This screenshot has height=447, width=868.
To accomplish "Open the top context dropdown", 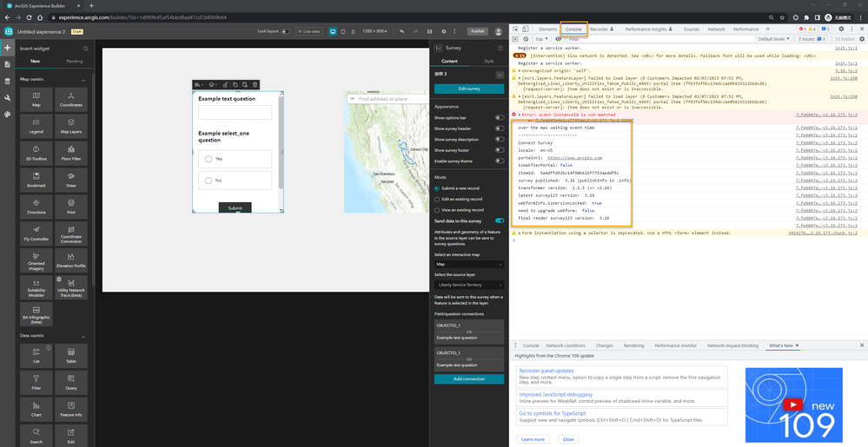I will (541, 39).
